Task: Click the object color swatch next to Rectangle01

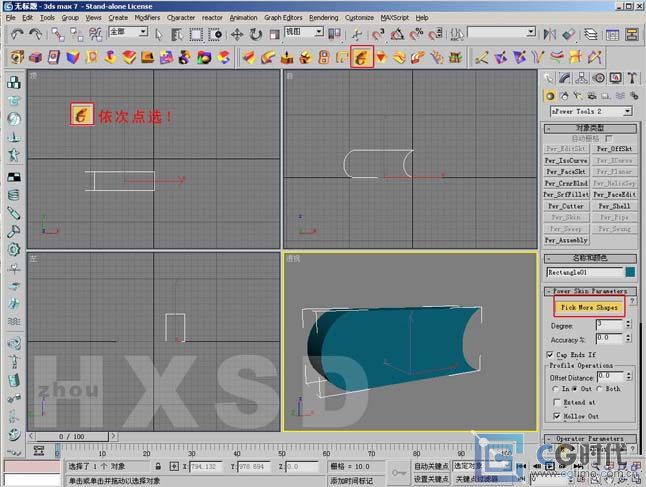Action: click(630, 272)
